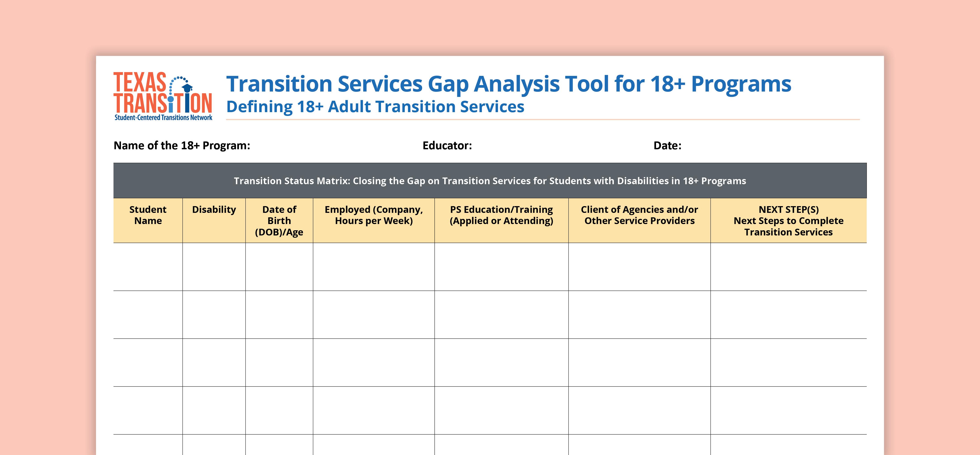Image resolution: width=980 pixels, height=455 pixels.
Task: Click the PS Education/Training column header
Action: point(502,215)
